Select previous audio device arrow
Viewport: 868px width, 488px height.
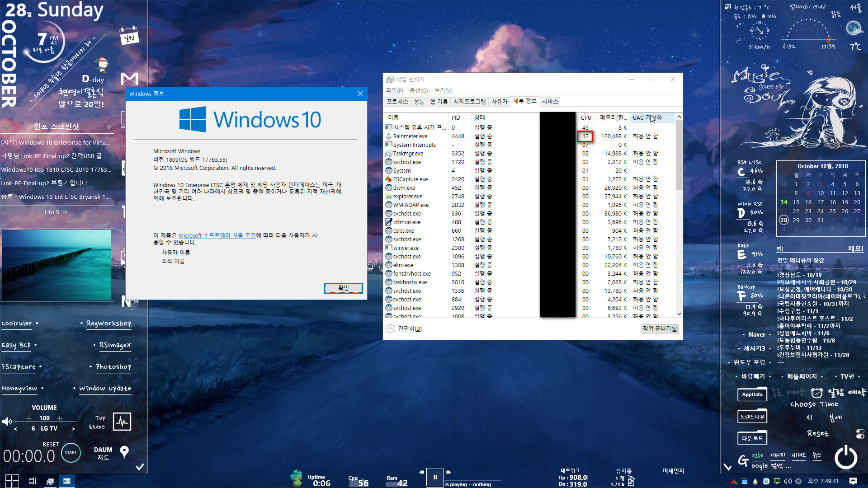(16, 429)
